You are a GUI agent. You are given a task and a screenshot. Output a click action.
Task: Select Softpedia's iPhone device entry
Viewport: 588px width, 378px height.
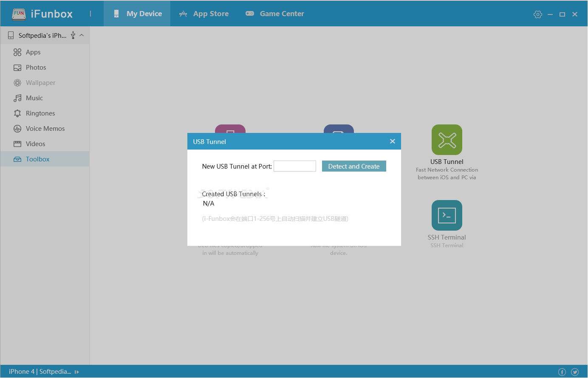[x=45, y=35]
